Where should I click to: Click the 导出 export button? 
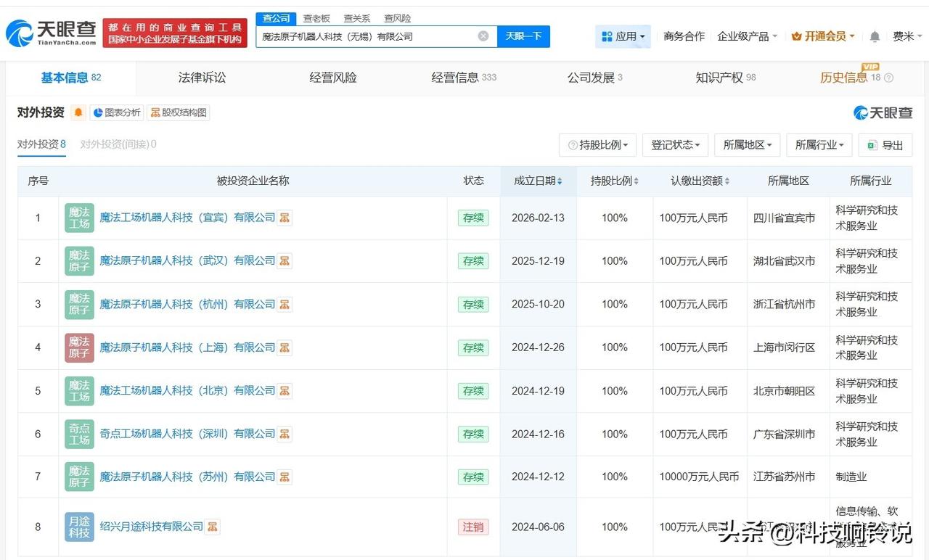click(x=885, y=145)
